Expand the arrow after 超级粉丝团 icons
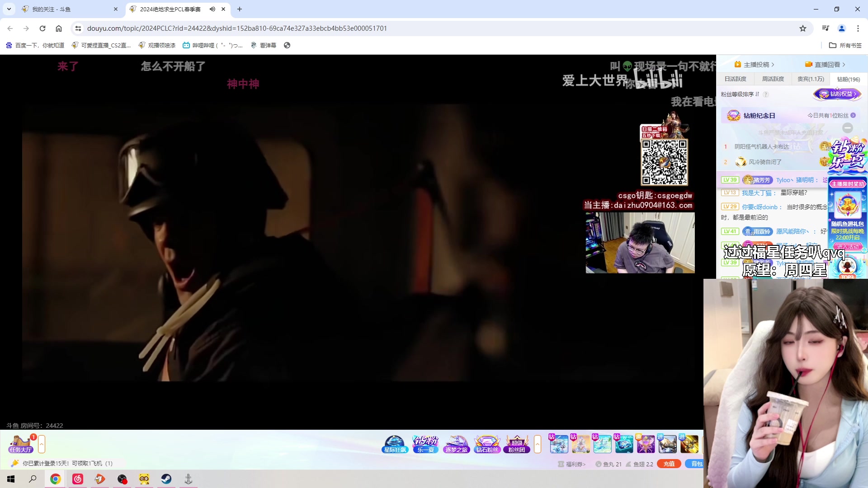 pyautogui.click(x=538, y=444)
